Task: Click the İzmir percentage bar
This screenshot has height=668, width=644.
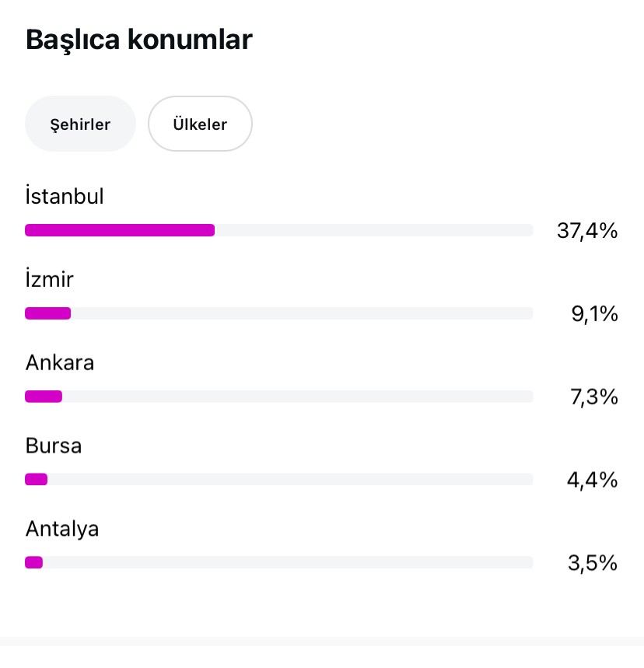Action: (278, 313)
